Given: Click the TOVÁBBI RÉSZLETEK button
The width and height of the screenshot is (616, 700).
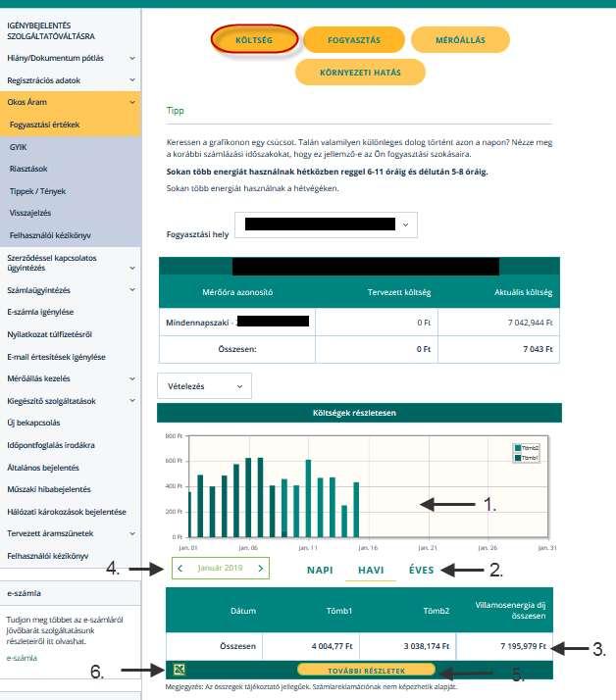Looking at the screenshot, I should coord(366,670).
